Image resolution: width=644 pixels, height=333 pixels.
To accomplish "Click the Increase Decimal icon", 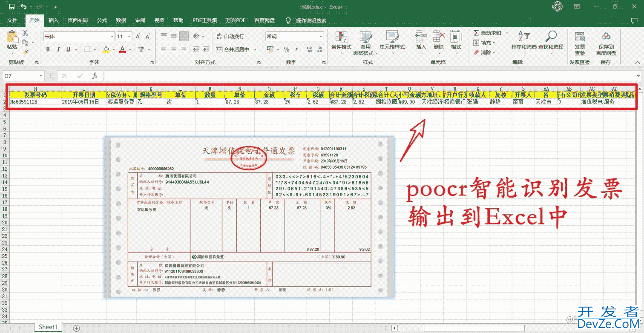I will click(x=309, y=49).
